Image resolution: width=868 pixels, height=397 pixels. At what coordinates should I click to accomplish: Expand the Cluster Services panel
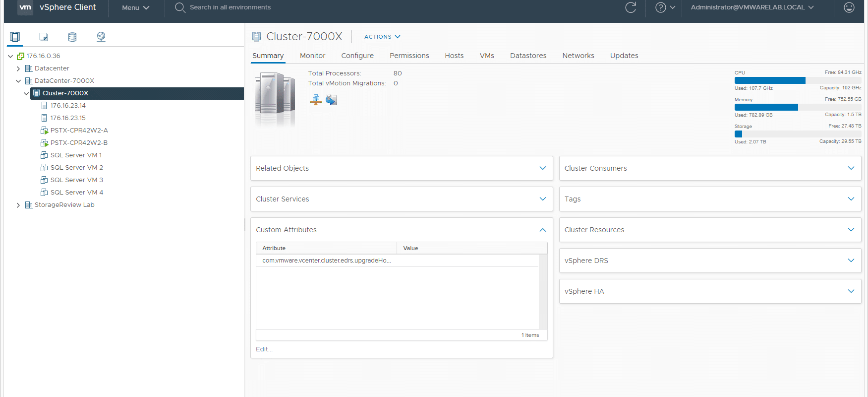(x=543, y=199)
